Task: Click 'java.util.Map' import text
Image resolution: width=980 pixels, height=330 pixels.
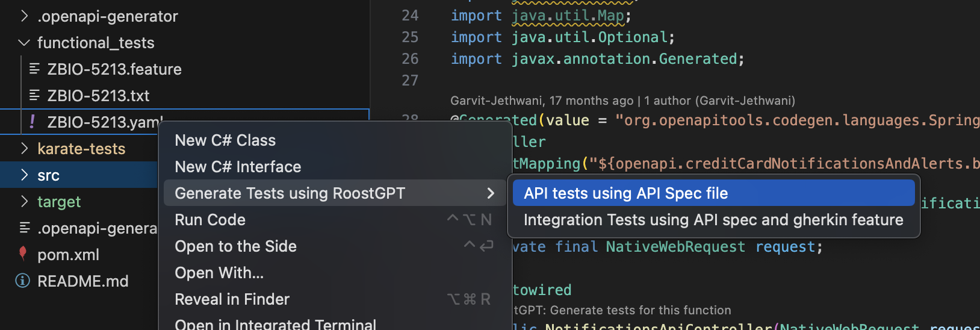Action: pyautogui.click(x=568, y=16)
